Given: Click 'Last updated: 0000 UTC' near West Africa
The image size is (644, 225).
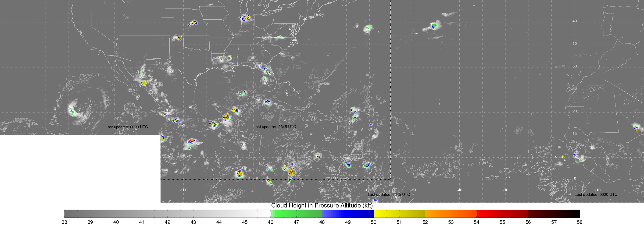Looking at the screenshot, I should (596, 194).
